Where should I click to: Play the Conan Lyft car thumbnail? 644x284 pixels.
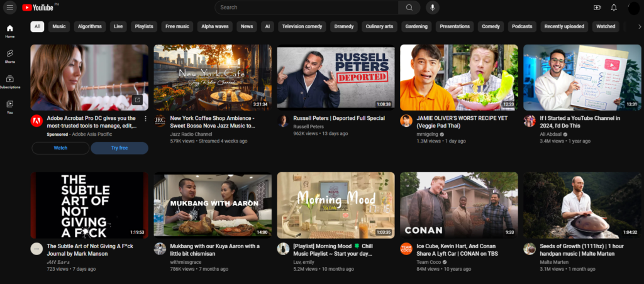(x=459, y=205)
